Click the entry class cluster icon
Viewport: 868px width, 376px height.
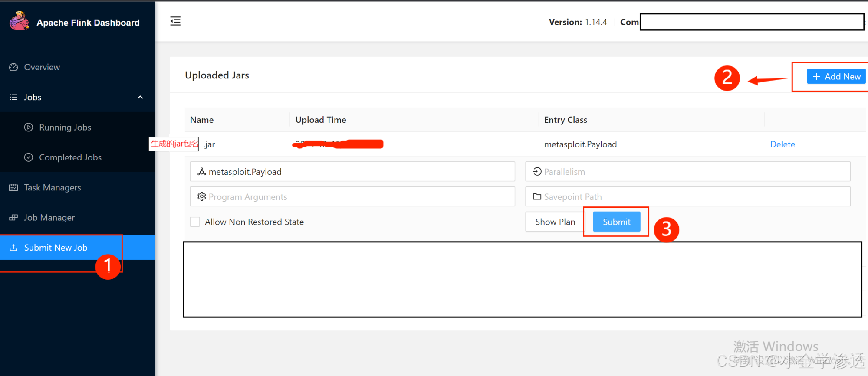[201, 172]
